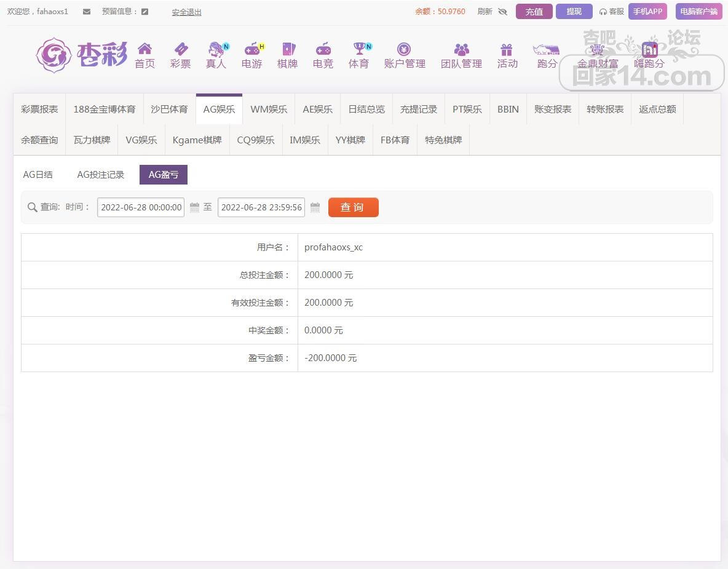This screenshot has width=728, height=569.
Task: Click the start time input field
Action: (x=141, y=207)
